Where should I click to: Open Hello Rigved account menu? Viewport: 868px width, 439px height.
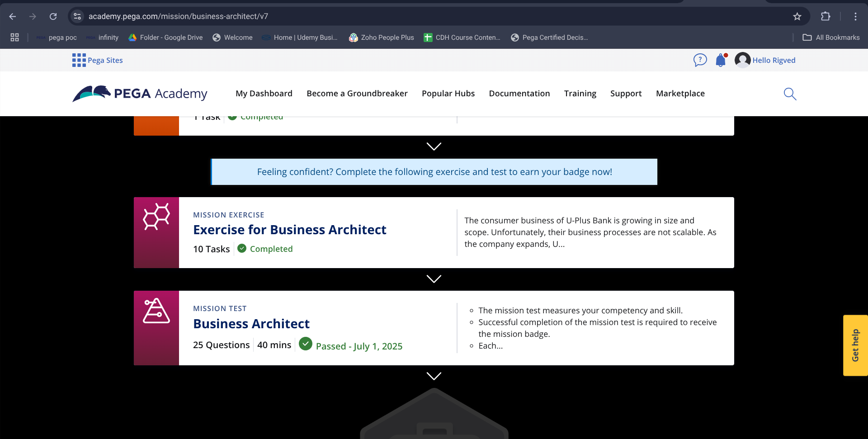[774, 60]
